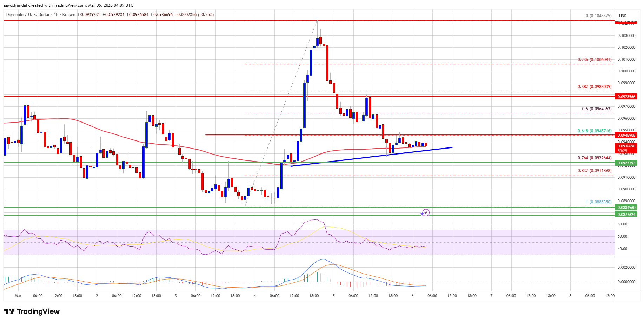Select the 0.5 (0.0964363) Fibonacci level label
Image resolution: width=644 pixels, height=322 pixels.
596,109
